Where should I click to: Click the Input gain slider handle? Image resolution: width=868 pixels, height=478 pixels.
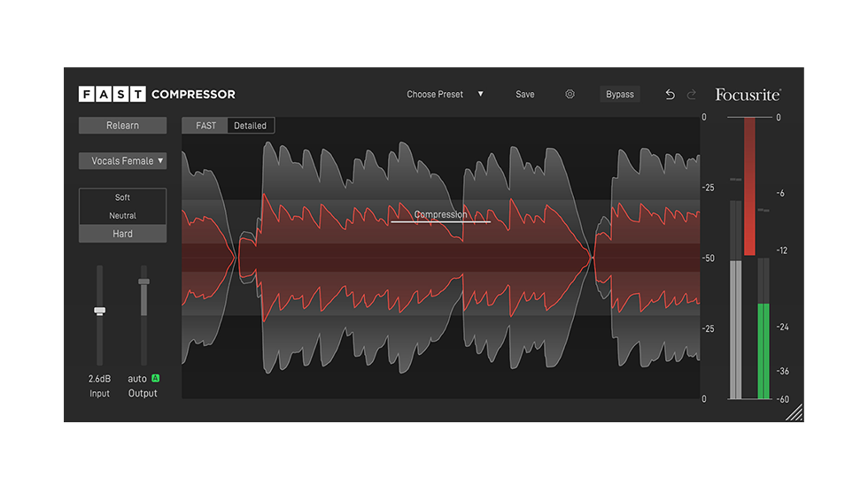[99, 311]
